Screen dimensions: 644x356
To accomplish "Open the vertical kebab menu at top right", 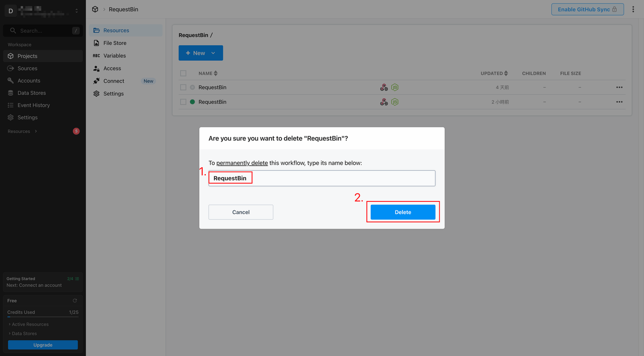I will 633,10.
